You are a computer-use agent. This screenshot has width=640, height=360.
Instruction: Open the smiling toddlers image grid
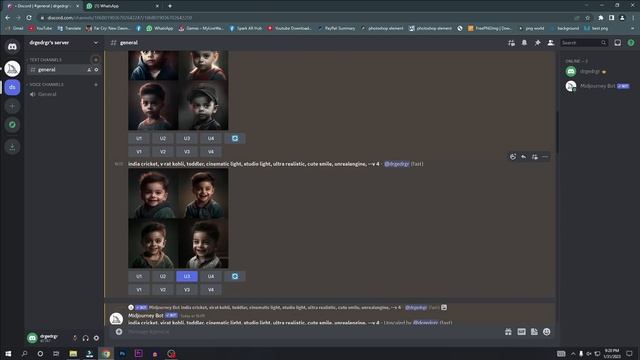coord(178,218)
